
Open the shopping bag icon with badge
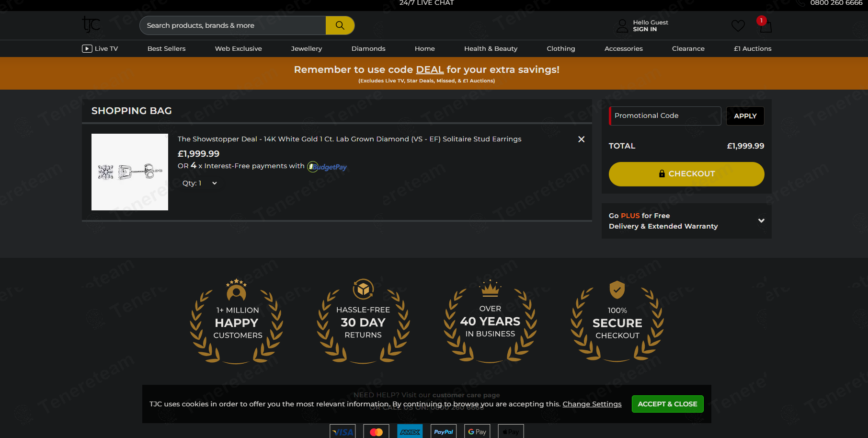pyautogui.click(x=765, y=25)
